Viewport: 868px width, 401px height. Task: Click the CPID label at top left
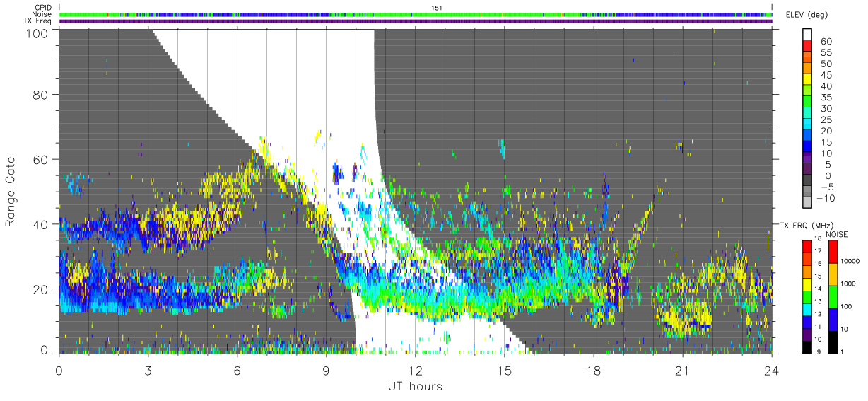[42, 7]
